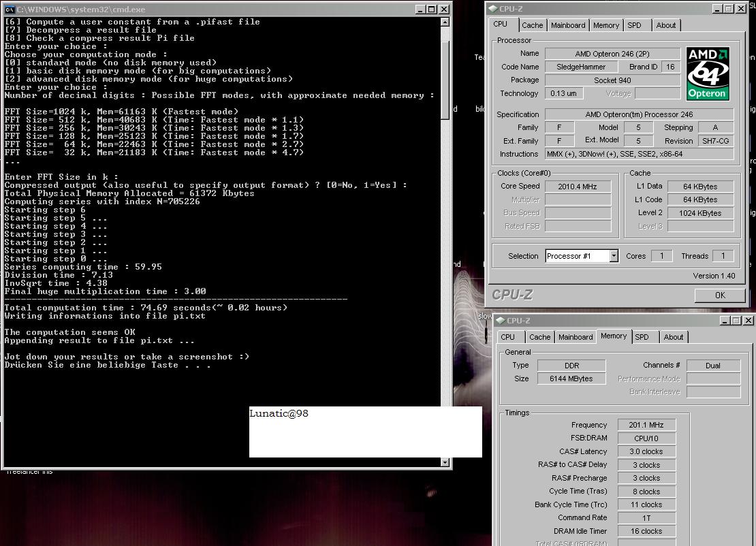Open the Mainboard tab in top CPU-Z window
This screenshot has width=756, height=546.
[568, 26]
